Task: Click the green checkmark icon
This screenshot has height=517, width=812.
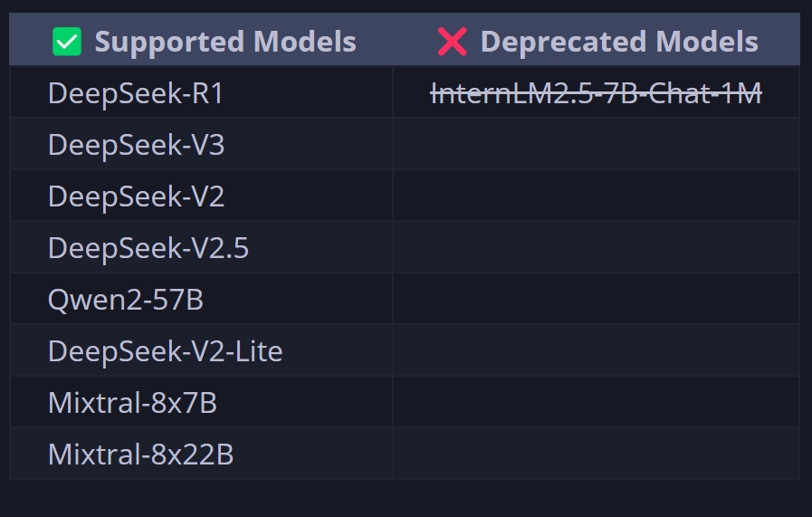Action: point(67,42)
